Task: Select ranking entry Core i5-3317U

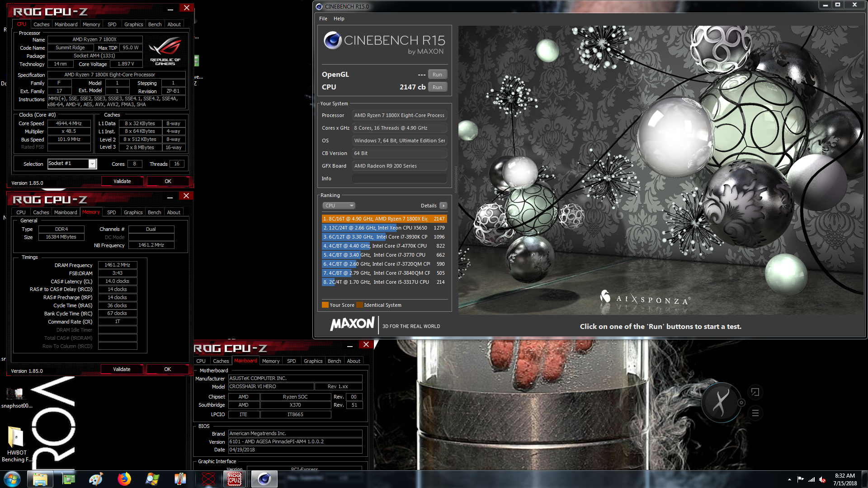Action: pyautogui.click(x=384, y=282)
